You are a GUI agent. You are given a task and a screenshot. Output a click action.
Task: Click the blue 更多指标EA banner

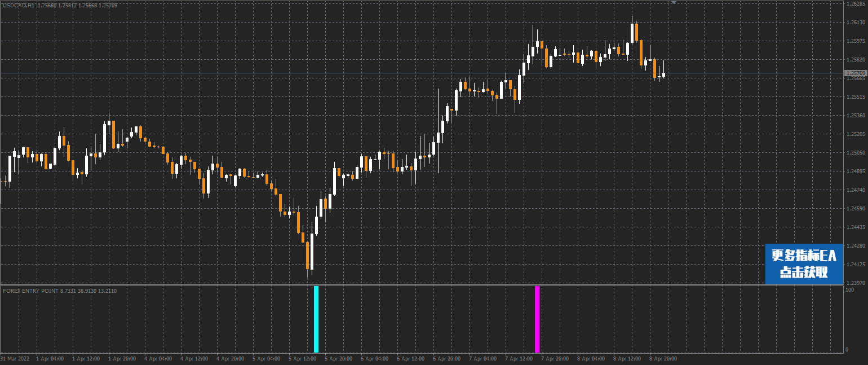[x=804, y=263]
